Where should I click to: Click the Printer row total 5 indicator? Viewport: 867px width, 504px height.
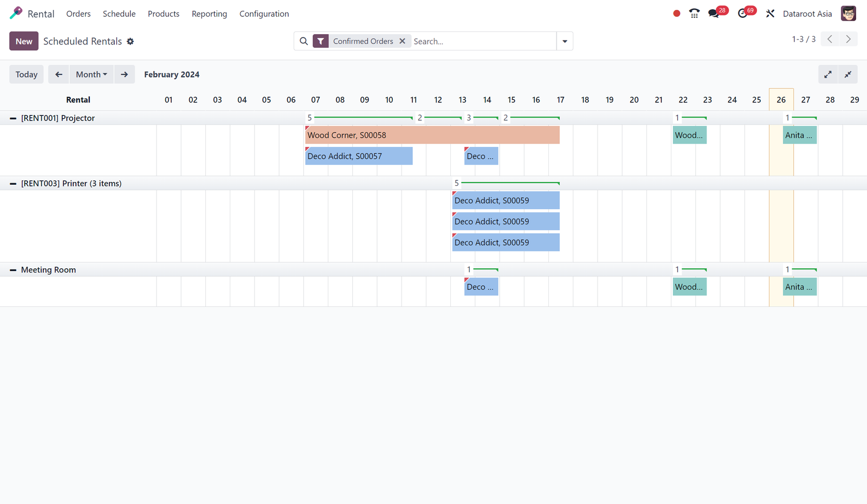457,183
